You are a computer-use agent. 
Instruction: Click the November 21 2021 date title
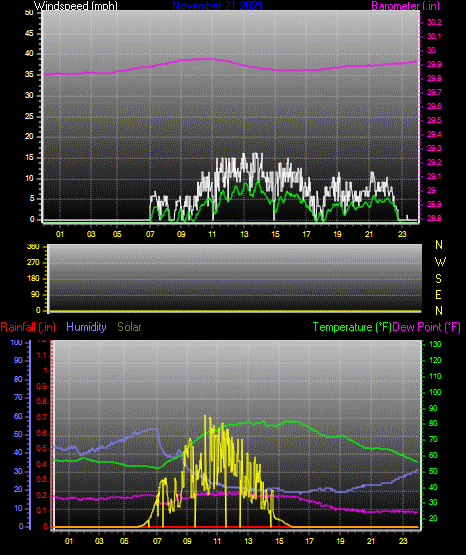coord(217,6)
